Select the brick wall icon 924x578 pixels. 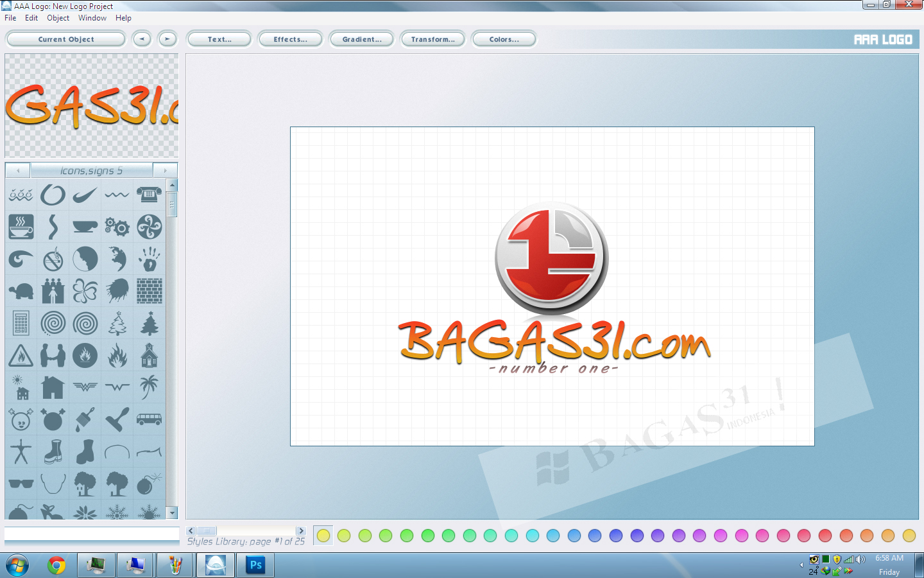(150, 291)
